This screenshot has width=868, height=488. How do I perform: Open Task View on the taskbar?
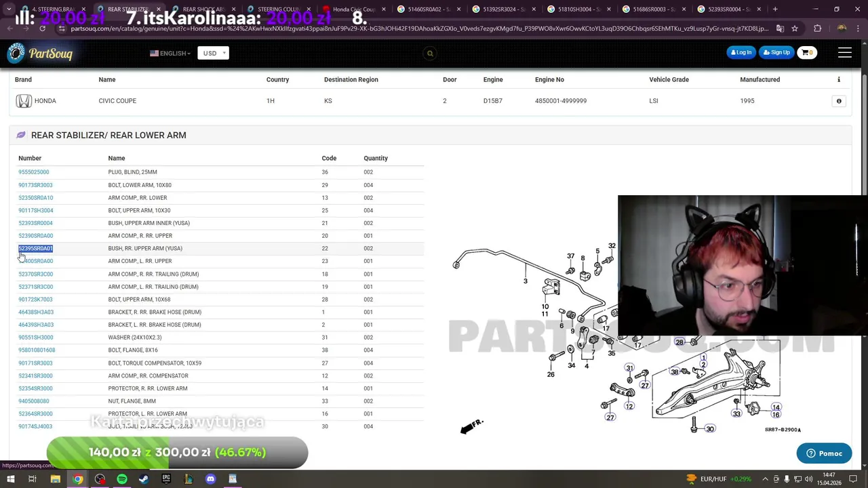[32, 479]
